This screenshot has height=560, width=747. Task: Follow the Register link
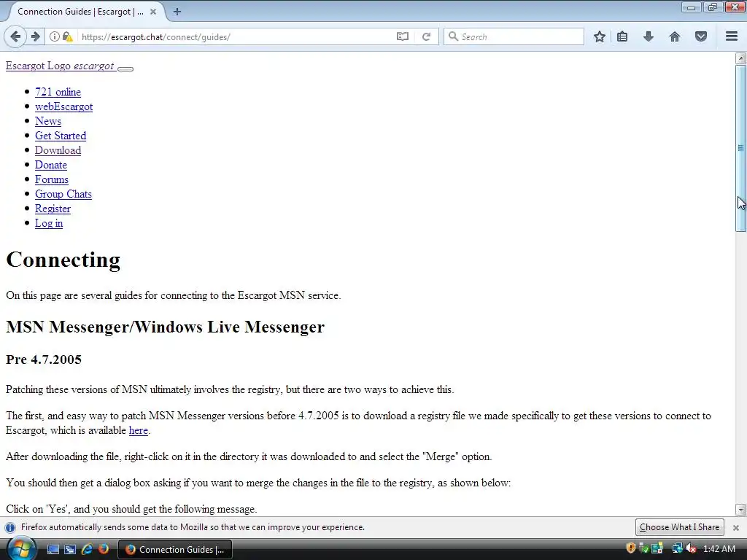(x=53, y=209)
